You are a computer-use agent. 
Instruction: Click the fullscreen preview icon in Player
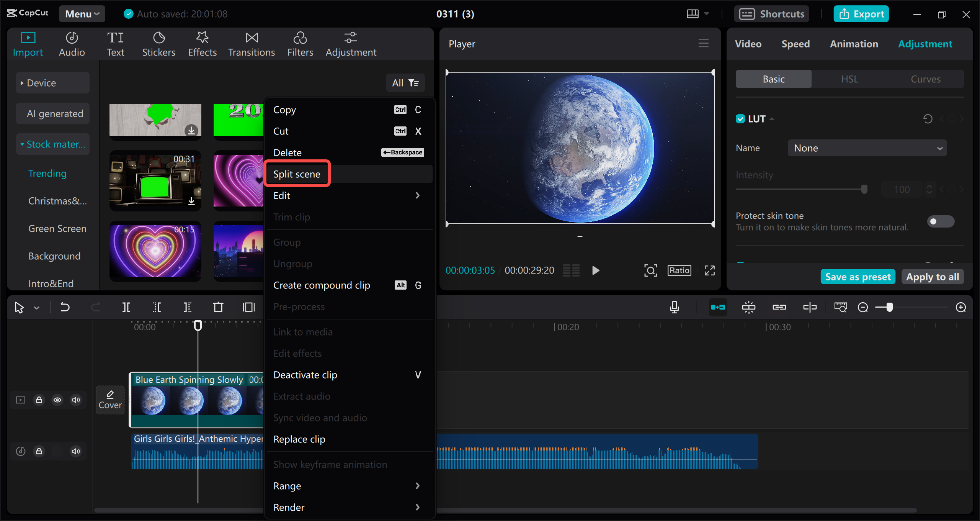(x=709, y=270)
